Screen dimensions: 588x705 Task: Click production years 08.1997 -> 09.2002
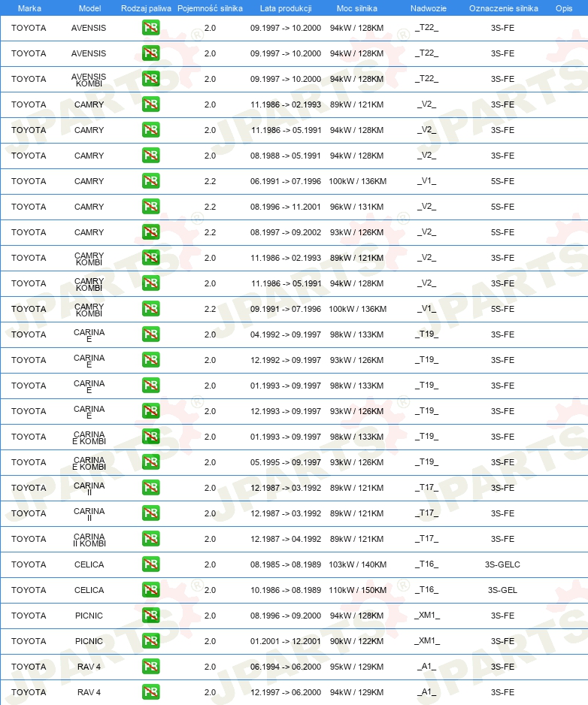[286, 232]
